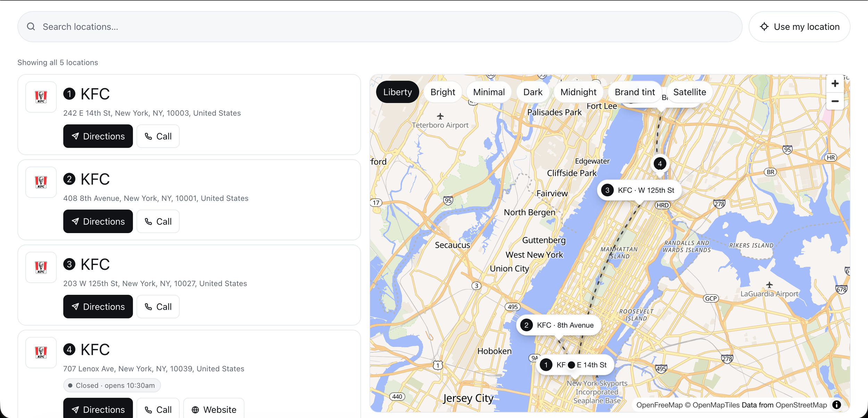The image size is (868, 418).
Task: Click address 203 W 125th St, New York
Action: (155, 284)
